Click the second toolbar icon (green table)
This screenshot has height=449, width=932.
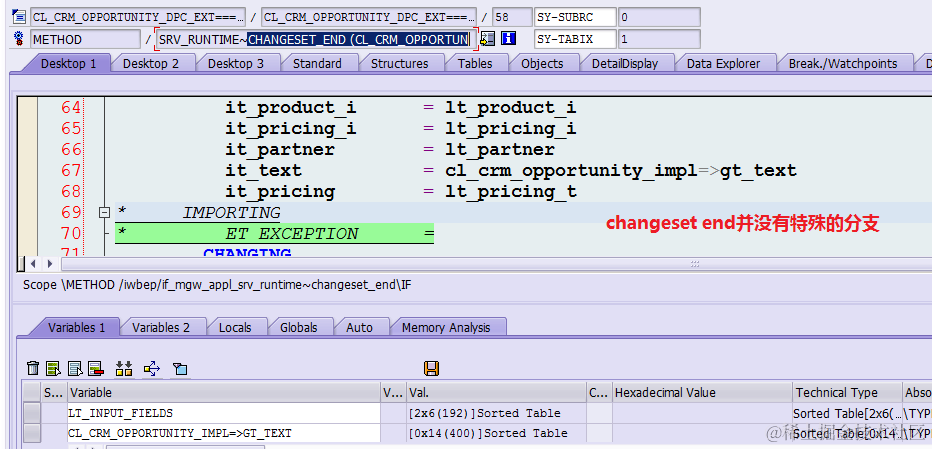pyautogui.click(x=54, y=369)
